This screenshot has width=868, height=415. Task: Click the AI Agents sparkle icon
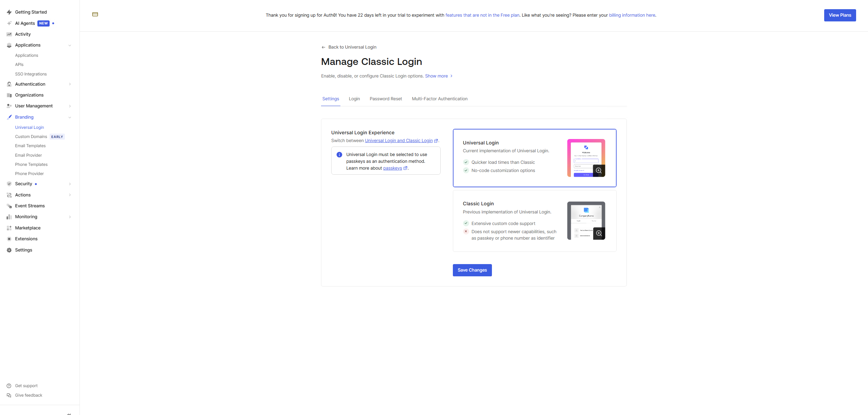(9, 23)
